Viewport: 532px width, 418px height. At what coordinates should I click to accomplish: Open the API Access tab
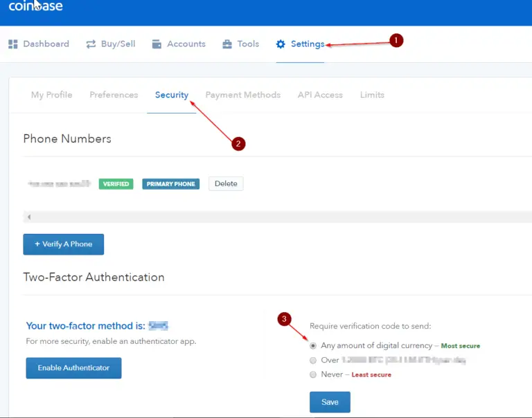click(320, 95)
